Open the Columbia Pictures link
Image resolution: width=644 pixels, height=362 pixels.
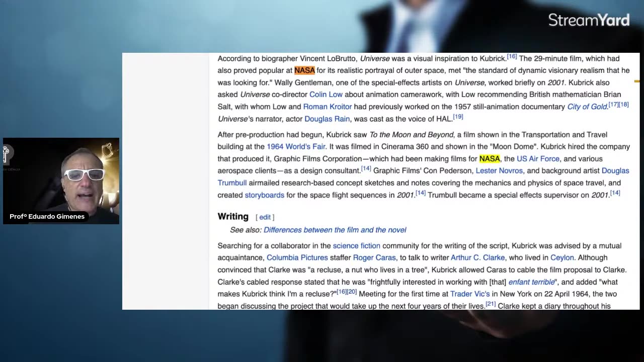coord(297,258)
